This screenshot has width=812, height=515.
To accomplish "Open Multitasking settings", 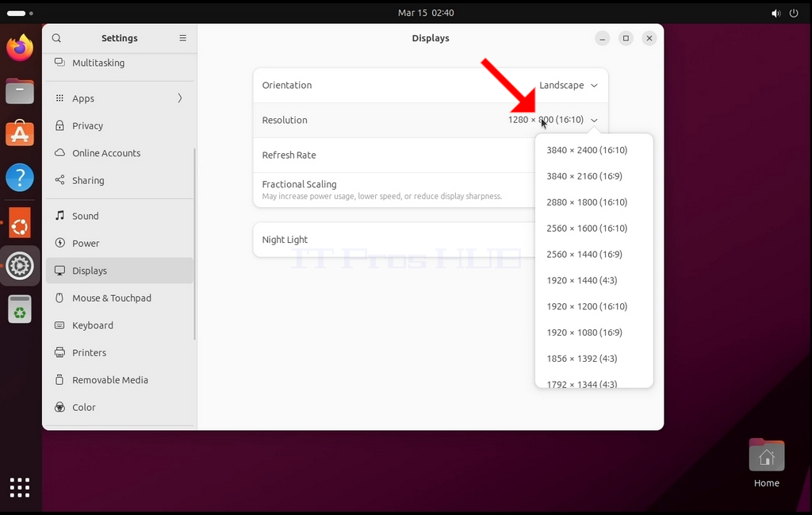I will 120,63.
